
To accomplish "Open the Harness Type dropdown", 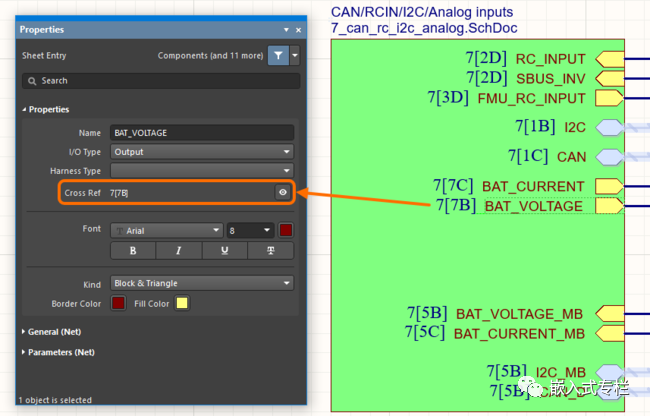I will (x=202, y=171).
